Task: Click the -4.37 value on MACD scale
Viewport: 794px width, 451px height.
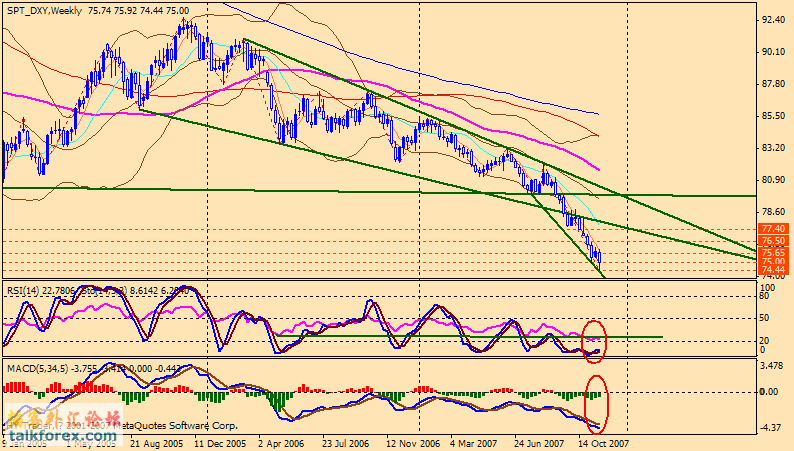Action: click(x=772, y=428)
